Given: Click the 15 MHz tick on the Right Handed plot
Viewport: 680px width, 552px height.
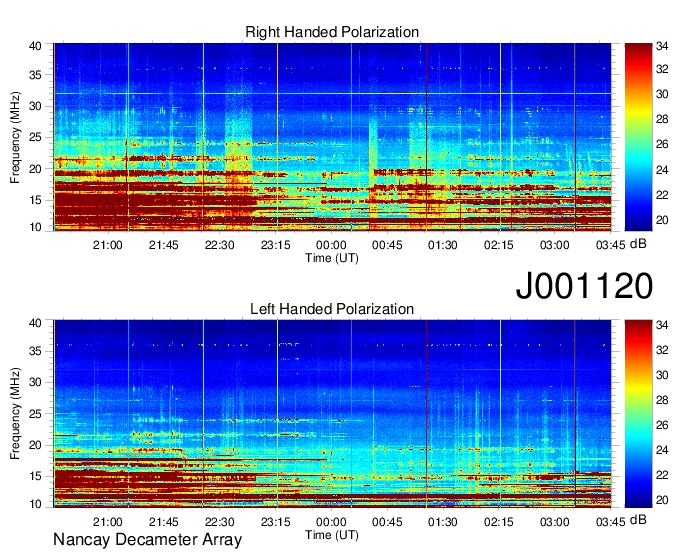Looking at the screenshot, I should pos(35,200).
